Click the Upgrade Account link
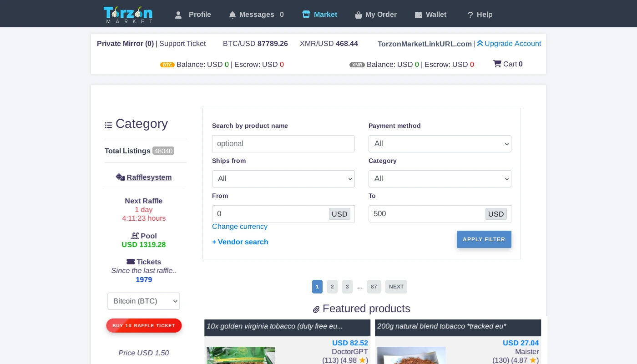Screen dimensions: 637x364 (x=513, y=44)
